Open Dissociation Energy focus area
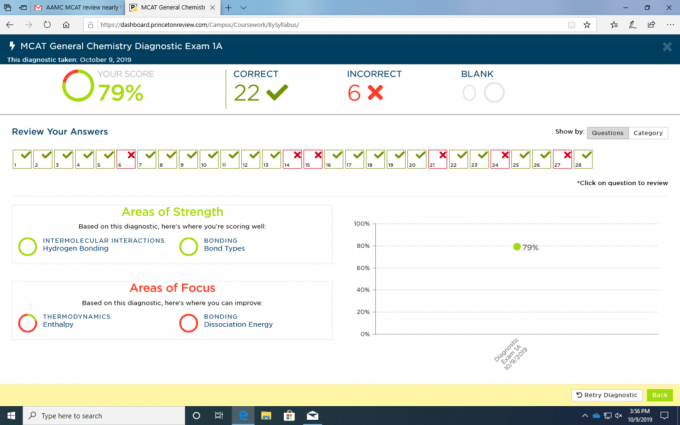Screen dimensions: 680x425 point(238,324)
